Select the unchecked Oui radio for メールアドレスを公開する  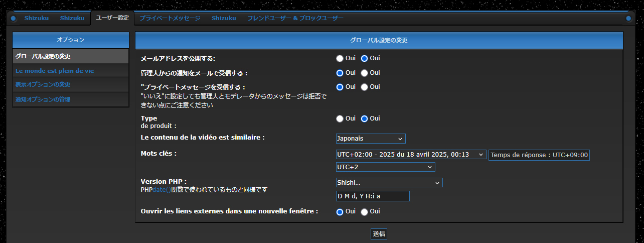pyautogui.click(x=340, y=58)
